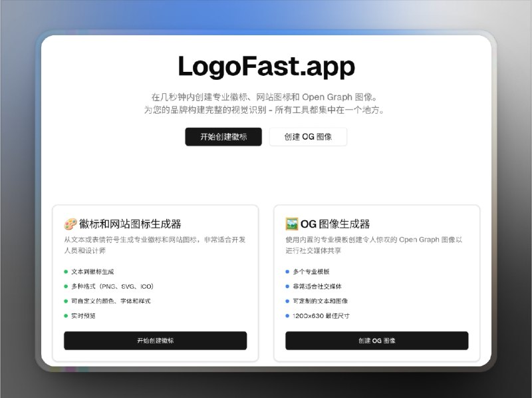Click the blue dot beside 非常适合社交媒体

[287, 287]
